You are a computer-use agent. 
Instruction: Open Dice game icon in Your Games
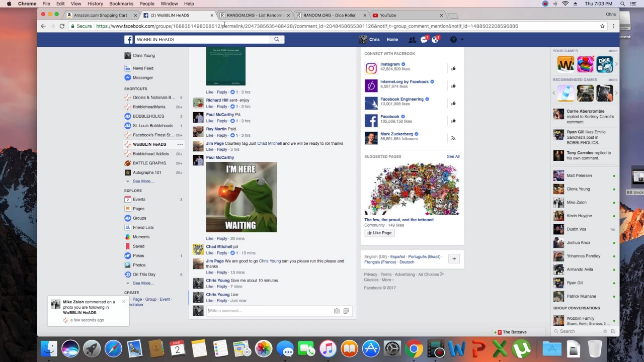(x=604, y=64)
